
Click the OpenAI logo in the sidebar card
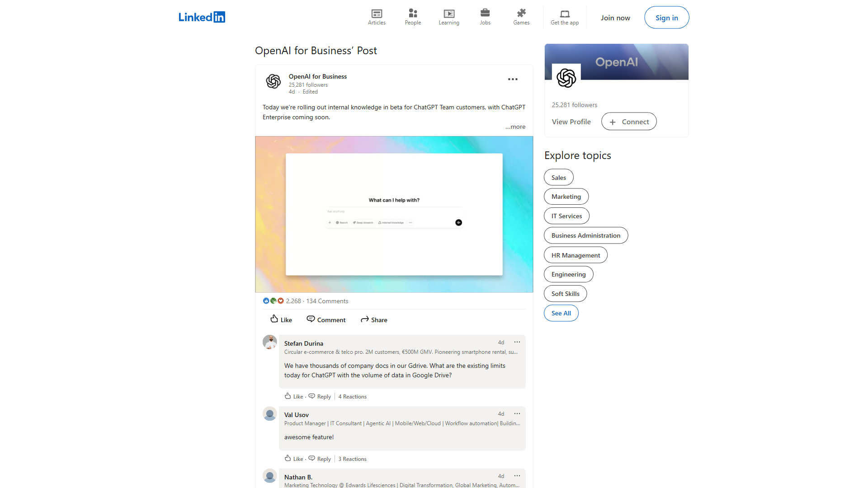(x=566, y=78)
